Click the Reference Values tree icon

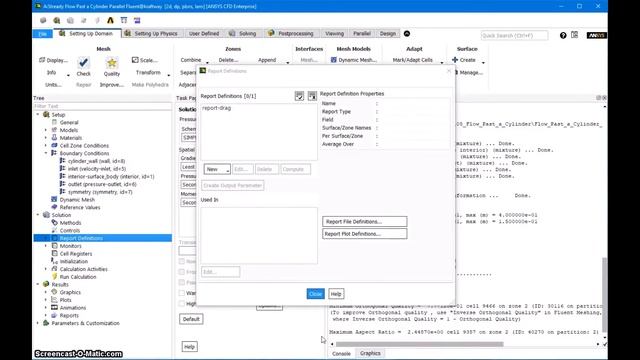[54, 207]
